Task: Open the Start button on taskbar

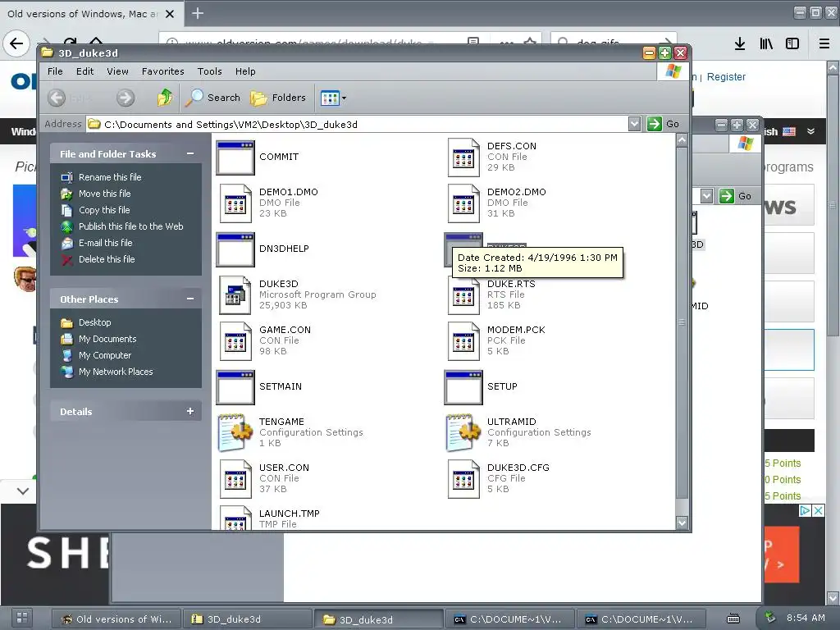Action: click(22, 618)
